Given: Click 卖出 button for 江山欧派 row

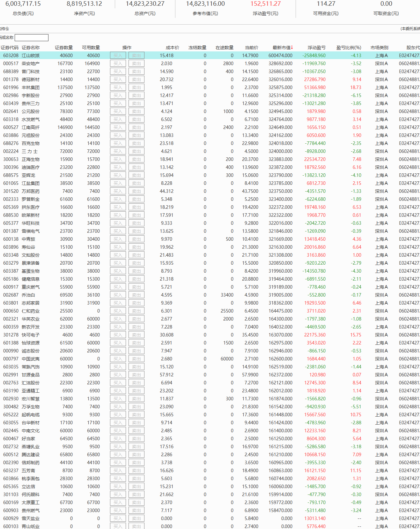Looking at the screenshot, I should tap(136, 56).
